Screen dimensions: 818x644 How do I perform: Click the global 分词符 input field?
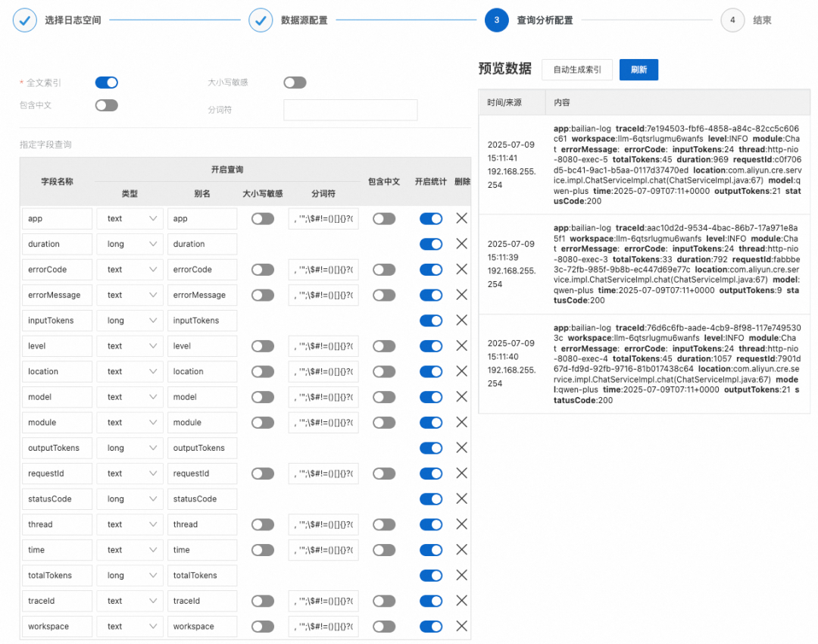[x=350, y=110]
